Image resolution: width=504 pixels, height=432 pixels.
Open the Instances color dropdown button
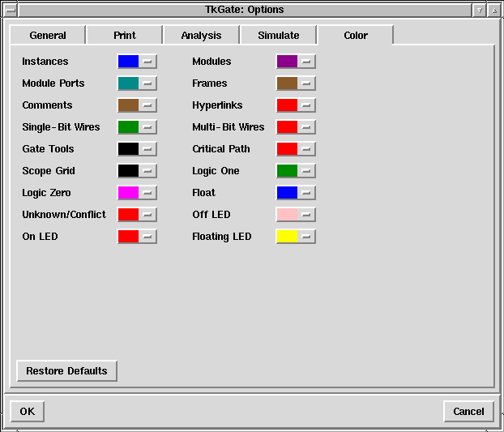click(x=147, y=62)
